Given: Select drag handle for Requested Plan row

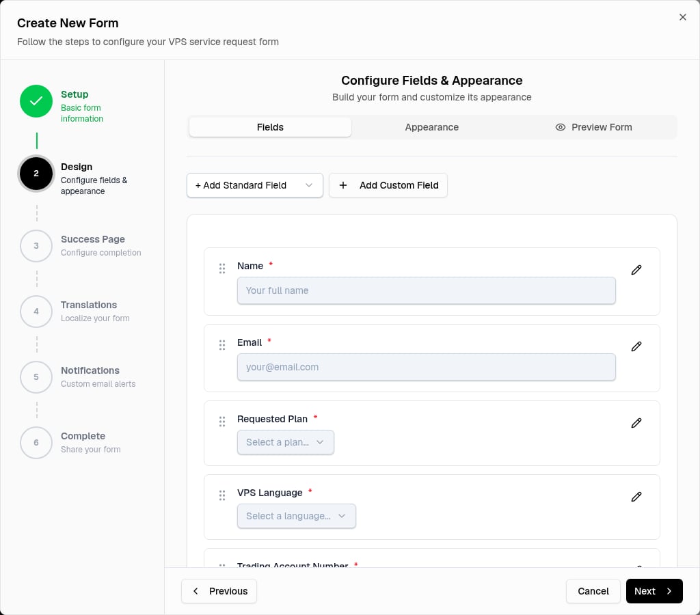Looking at the screenshot, I should point(222,422).
